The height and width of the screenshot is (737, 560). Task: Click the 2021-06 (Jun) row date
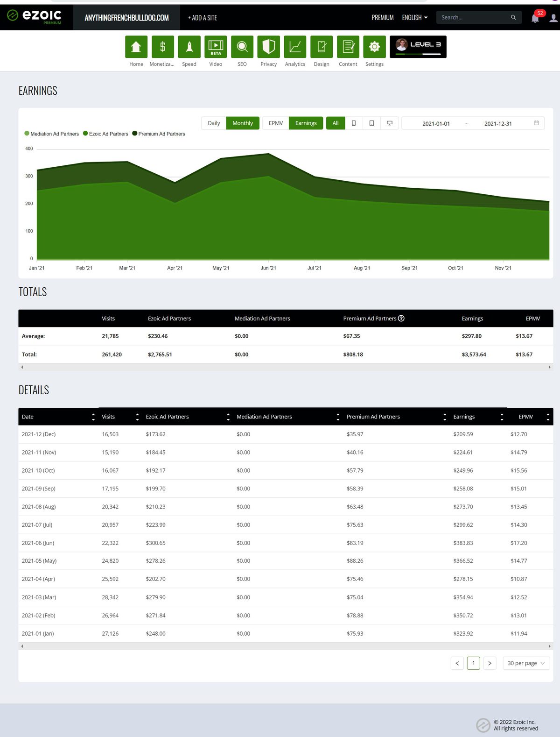coord(38,543)
